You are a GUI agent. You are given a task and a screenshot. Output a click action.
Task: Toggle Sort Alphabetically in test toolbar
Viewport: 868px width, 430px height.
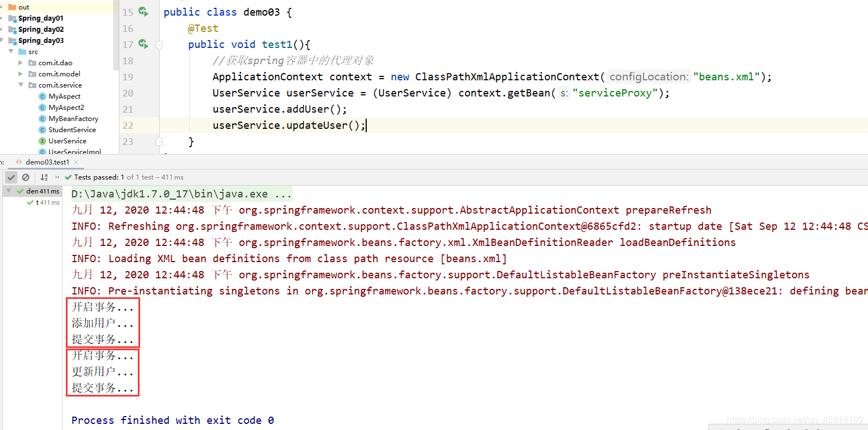(45, 177)
